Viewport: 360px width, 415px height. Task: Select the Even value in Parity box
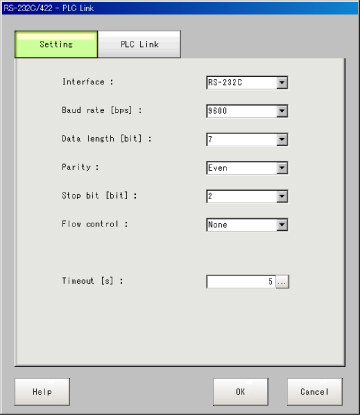coord(218,168)
